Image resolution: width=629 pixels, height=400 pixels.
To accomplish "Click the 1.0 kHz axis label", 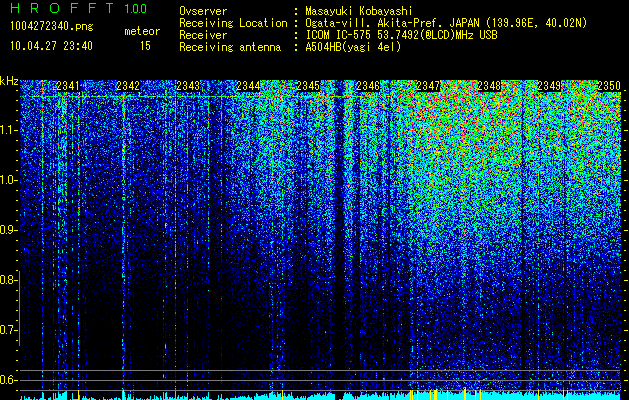I will point(8,180).
